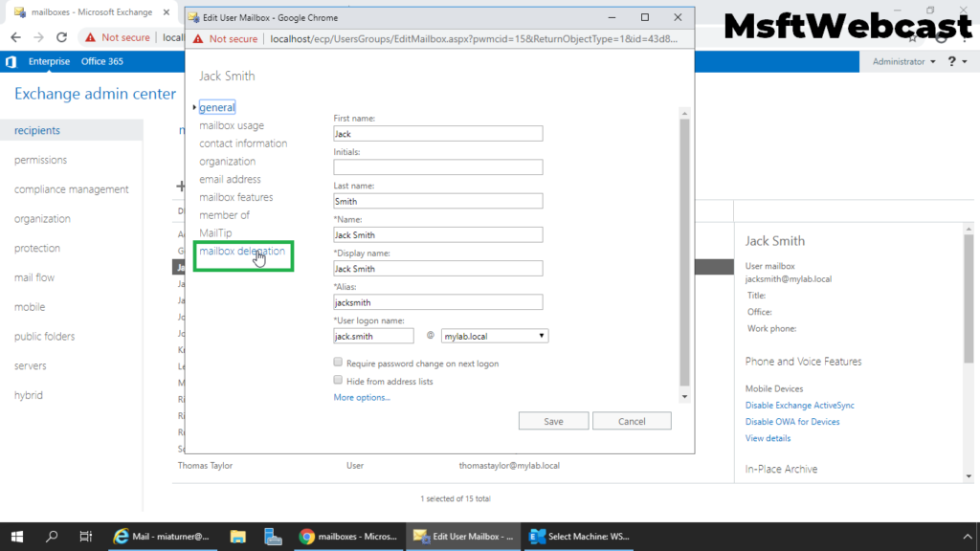
Task: Open public folders in left navigation
Action: point(44,336)
